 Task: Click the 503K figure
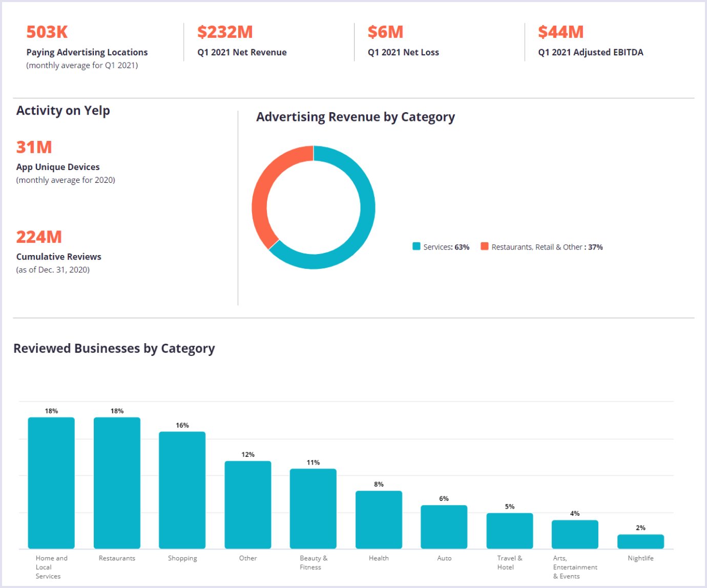[x=47, y=32]
